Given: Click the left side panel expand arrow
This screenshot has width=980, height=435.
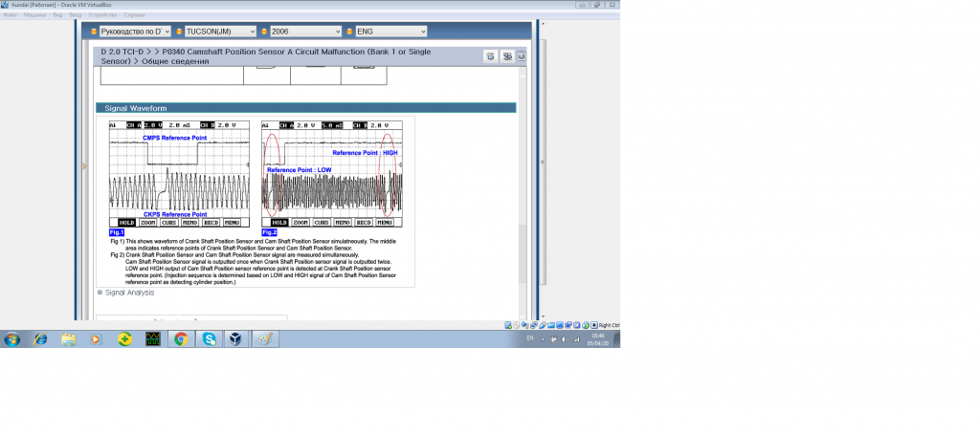Looking at the screenshot, I should pyautogui.click(x=85, y=166).
